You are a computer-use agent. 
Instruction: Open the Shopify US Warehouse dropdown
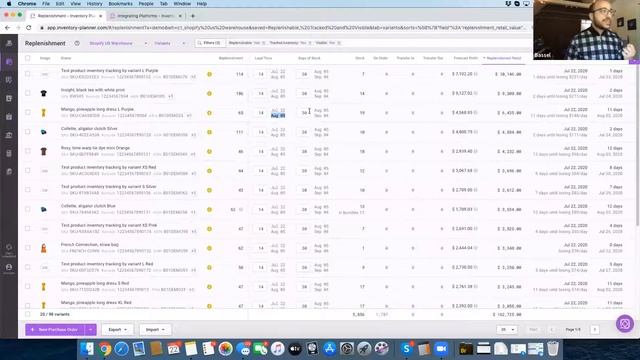point(118,43)
